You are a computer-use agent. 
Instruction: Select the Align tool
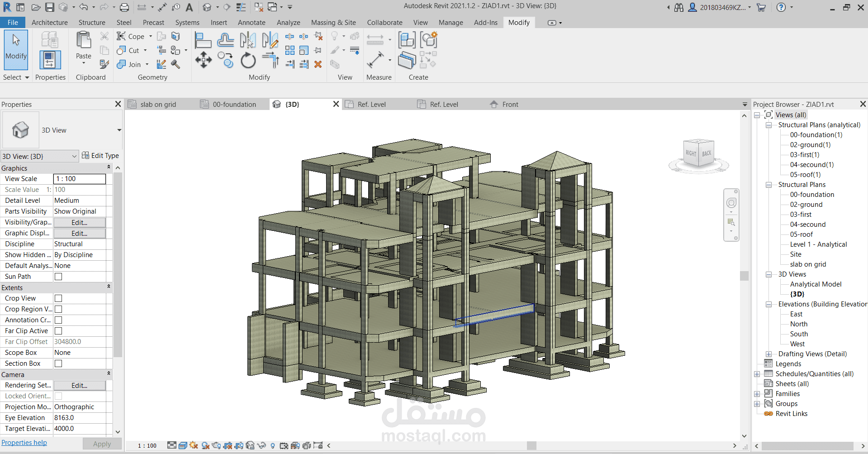pos(203,40)
